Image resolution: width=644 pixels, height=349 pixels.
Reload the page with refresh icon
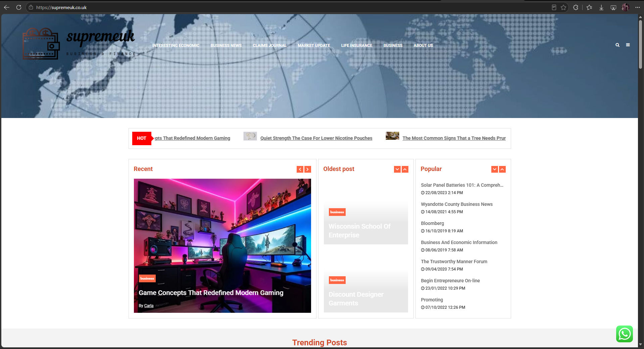pyautogui.click(x=19, y=7)
